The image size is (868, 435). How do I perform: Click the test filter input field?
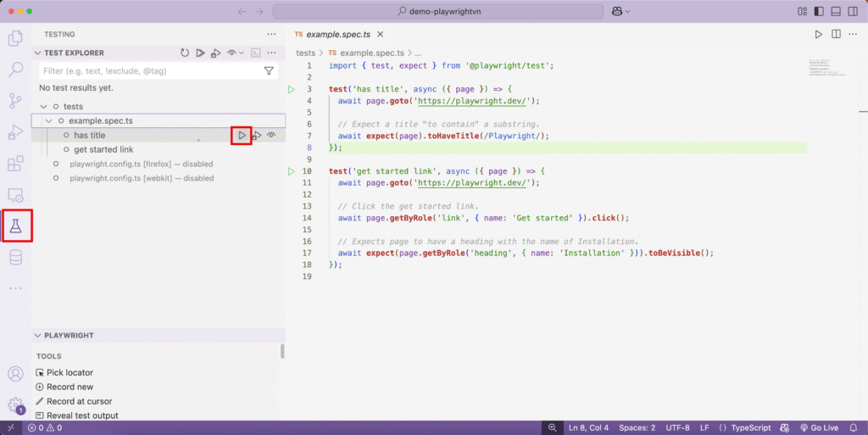pos(159,71)
